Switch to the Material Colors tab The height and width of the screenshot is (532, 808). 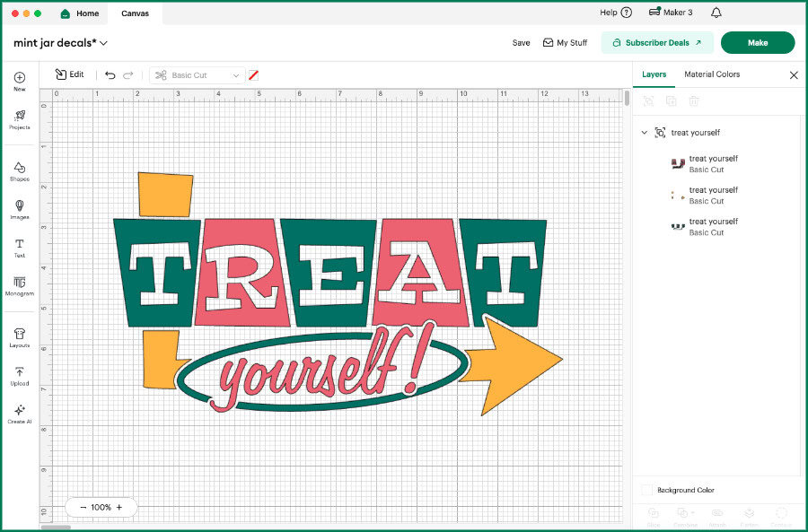[x=712, y=74]
